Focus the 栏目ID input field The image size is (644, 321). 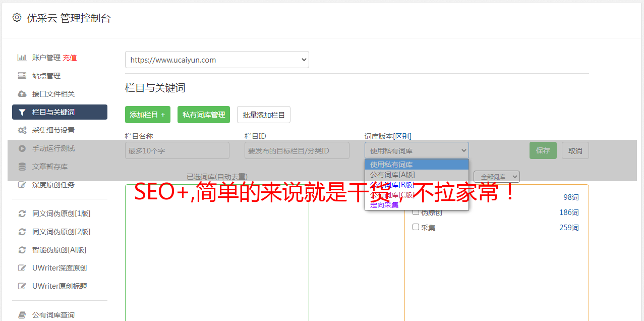pos(297,150)
